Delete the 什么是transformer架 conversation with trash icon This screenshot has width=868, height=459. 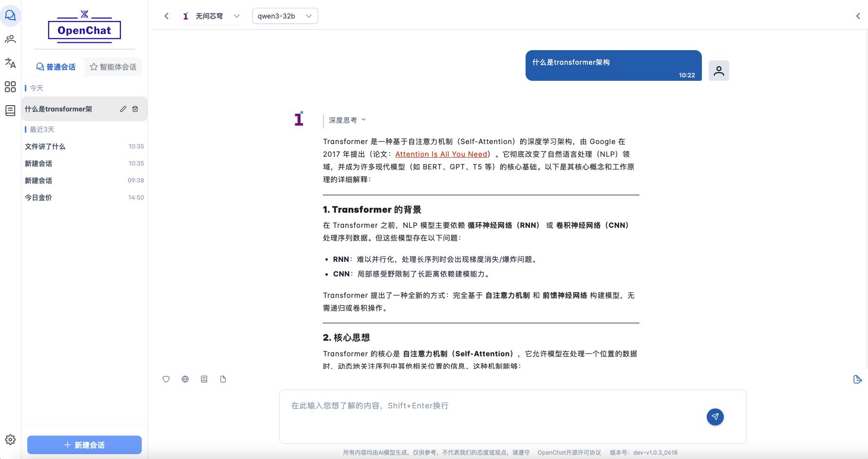pyautogui.click(x=135, y=109)
